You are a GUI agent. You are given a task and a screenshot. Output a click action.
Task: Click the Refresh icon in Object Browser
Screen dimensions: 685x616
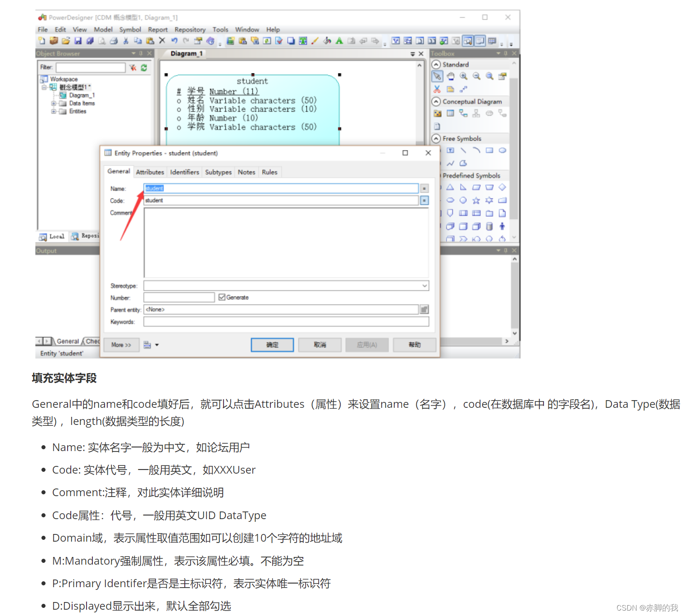click(x=144, y=68)
